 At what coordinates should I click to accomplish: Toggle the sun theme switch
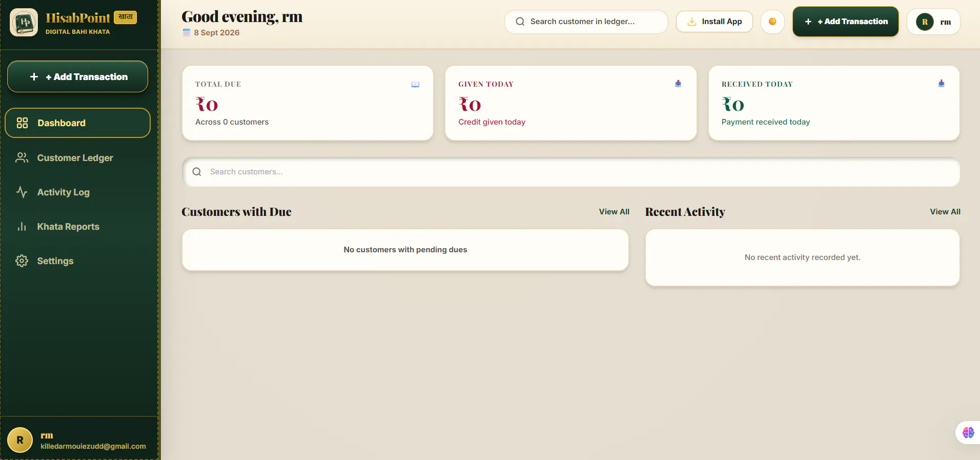tap(772, 22)
